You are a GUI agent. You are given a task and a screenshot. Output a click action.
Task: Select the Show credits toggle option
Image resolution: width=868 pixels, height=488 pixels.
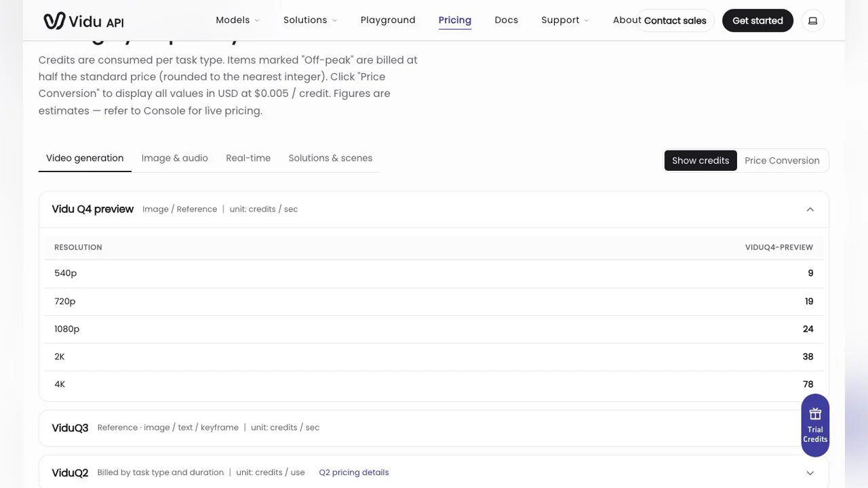[x=701, y=161]
